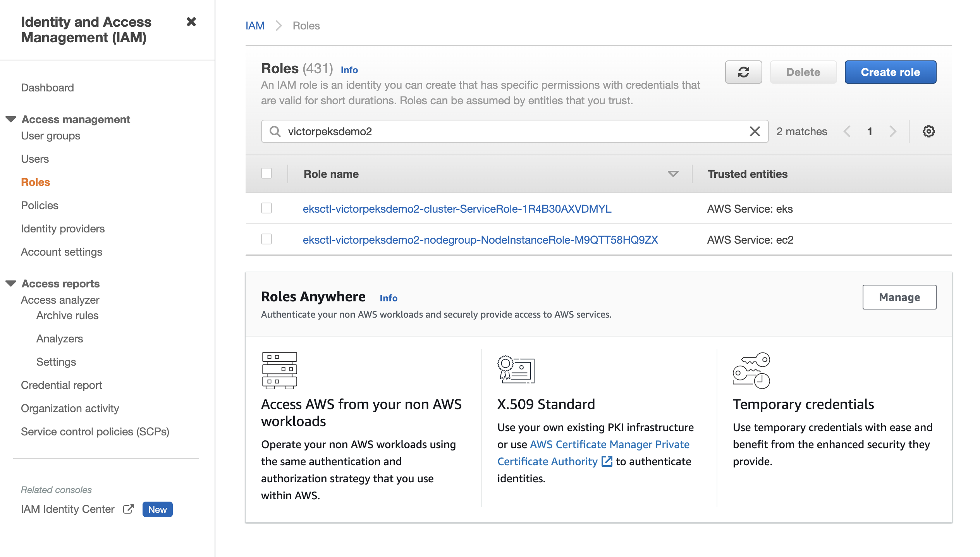Go to next page arrow
The image size is (980, 557).
893,131
